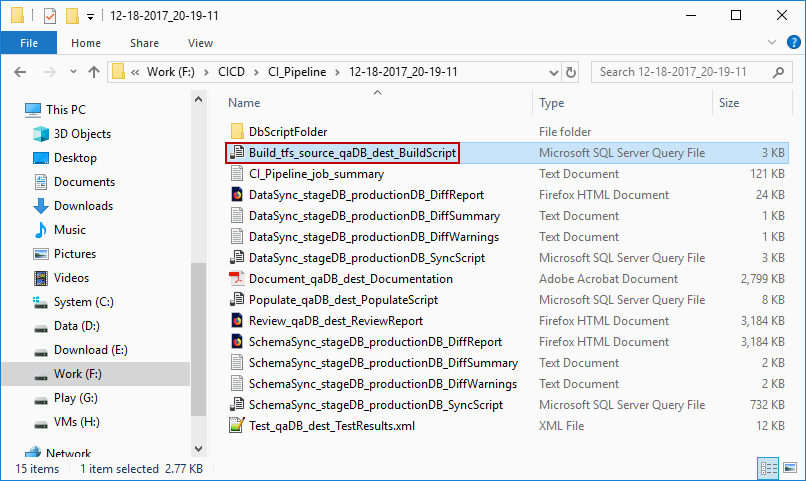Click the Test_qaDB_dest_TestResults.xml file icon

(x=237, y=426)
